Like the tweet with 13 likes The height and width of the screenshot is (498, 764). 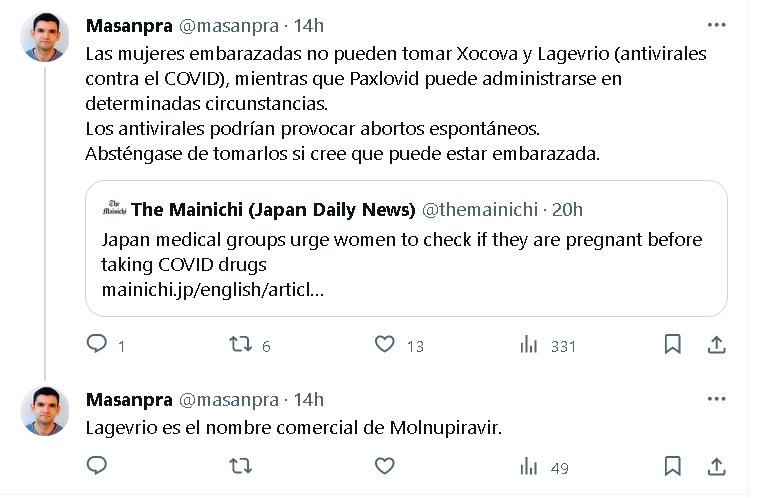(x=385, y=345)
